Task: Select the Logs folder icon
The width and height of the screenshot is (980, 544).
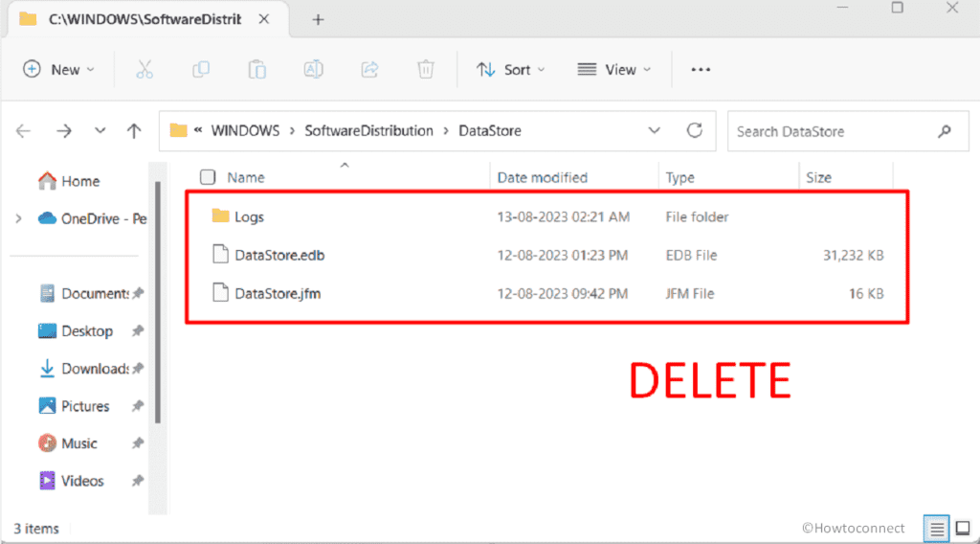Action: pos(220,216)
